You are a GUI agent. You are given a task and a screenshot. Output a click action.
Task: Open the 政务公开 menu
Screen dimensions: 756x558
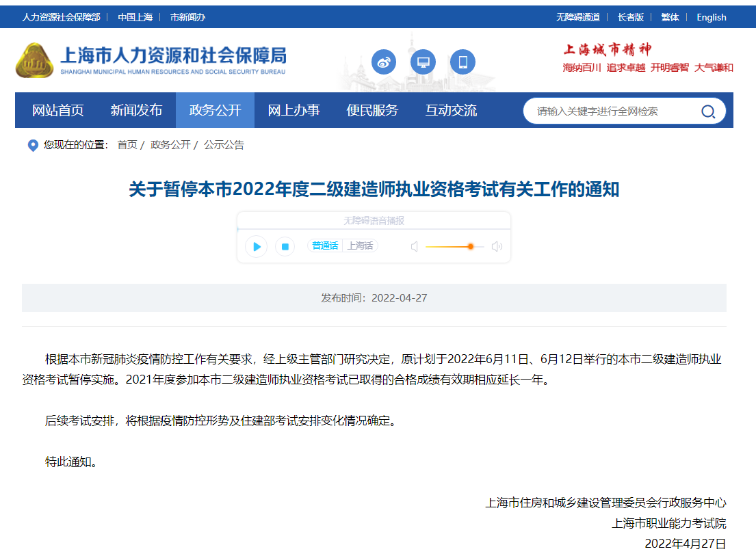[215, 110]
